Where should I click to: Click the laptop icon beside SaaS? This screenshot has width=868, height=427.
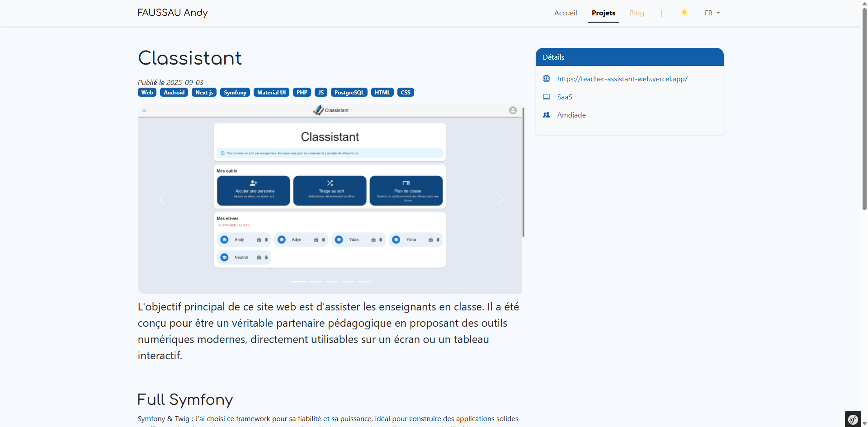pos(547,97)
